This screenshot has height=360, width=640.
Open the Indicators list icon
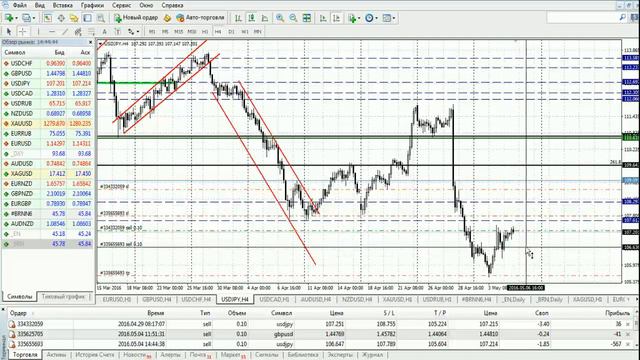coord(352,18)
